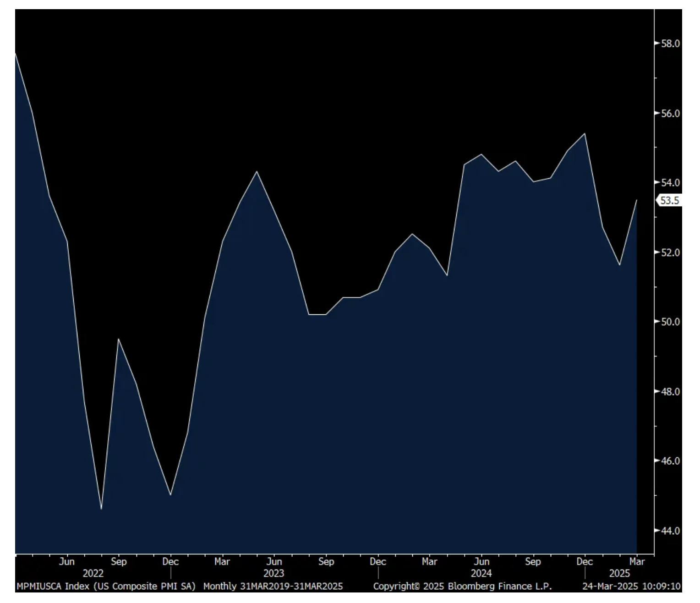Image resolution: width=700 pixels, height=603 pixels.
Task: Click the 48.0 y-axis label
Action: pos(670,392)
